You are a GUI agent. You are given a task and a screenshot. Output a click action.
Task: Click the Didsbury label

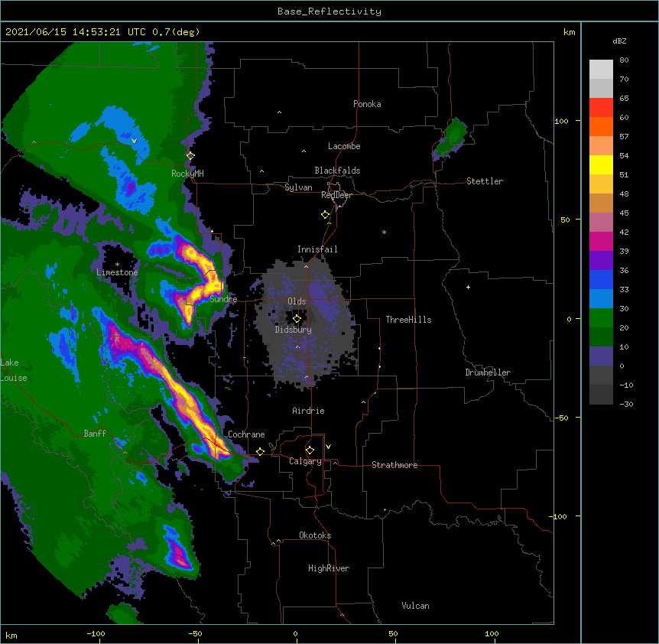point(293,330)
